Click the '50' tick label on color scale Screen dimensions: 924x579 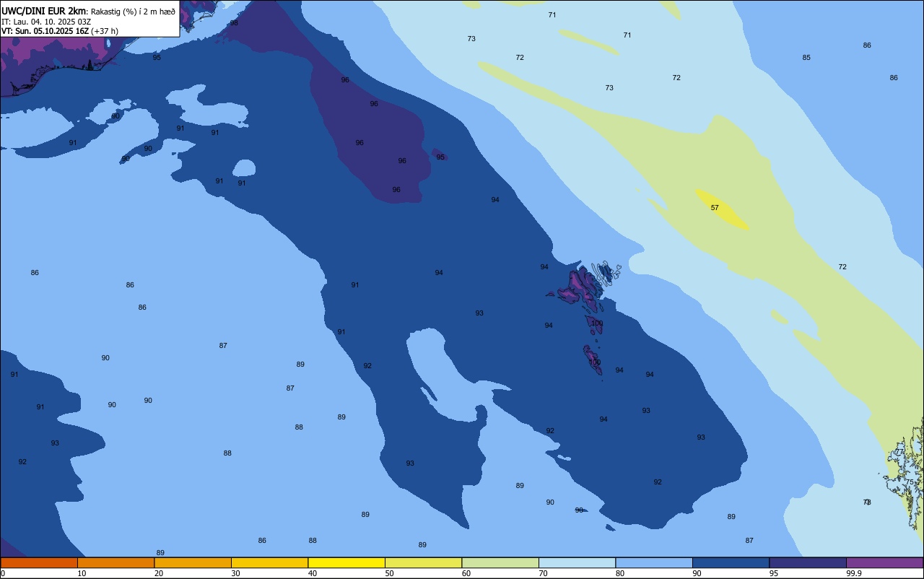click(x=389, y=573)
